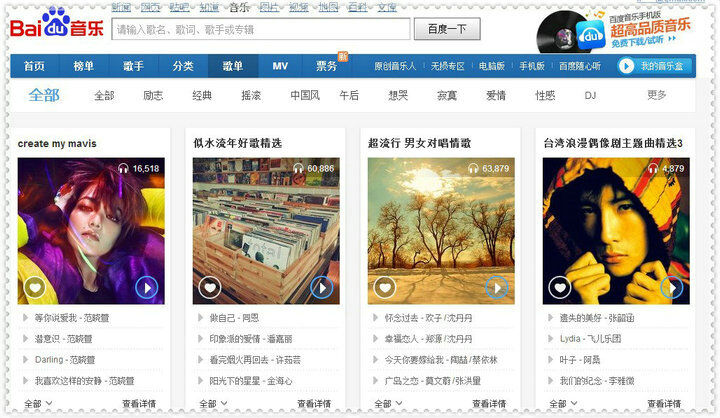Viewport: 720px width, 418px height.
Task: Open 我的音乐盒 music box player
Action: pos(653,66)
